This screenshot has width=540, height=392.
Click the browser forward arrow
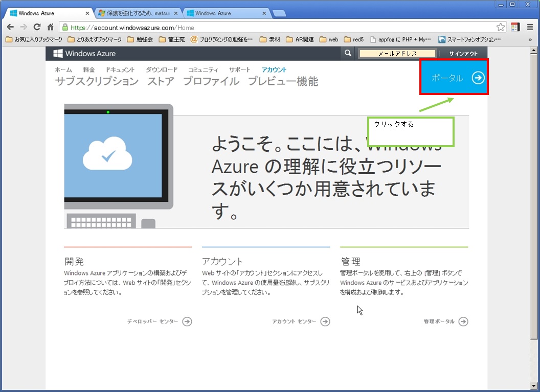[x=24, y=27]
